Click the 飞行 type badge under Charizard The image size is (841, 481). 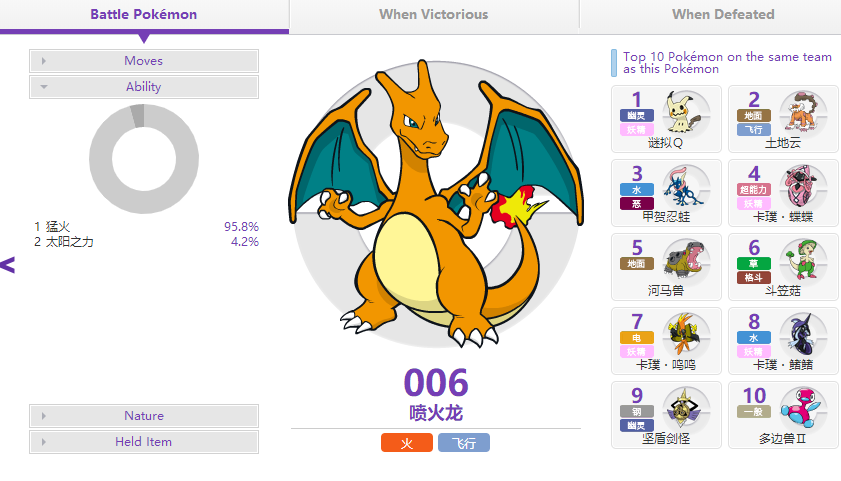464,443
